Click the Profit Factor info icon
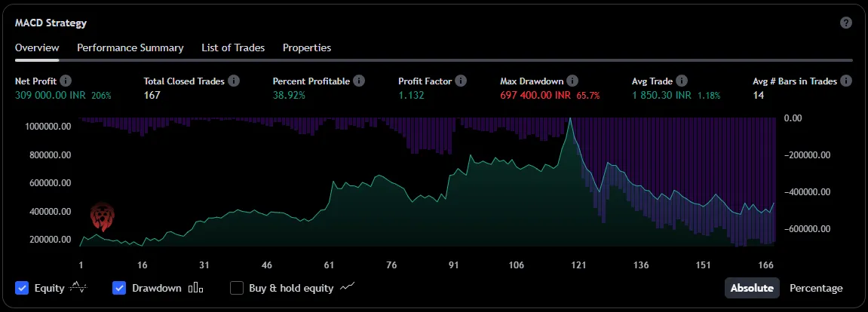Viewport: 868px width, 312px height. [x=461, y=81]
